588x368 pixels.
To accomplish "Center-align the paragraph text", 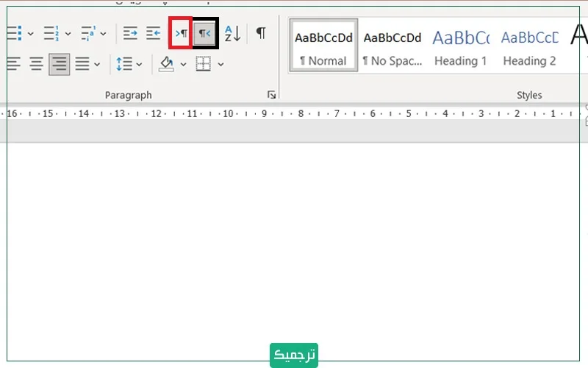I will point(36,65).
